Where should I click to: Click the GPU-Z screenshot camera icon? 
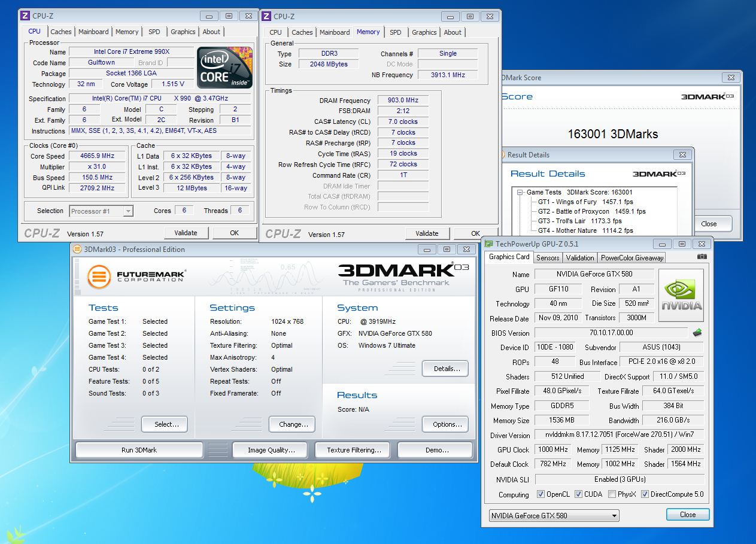[702, 257]
